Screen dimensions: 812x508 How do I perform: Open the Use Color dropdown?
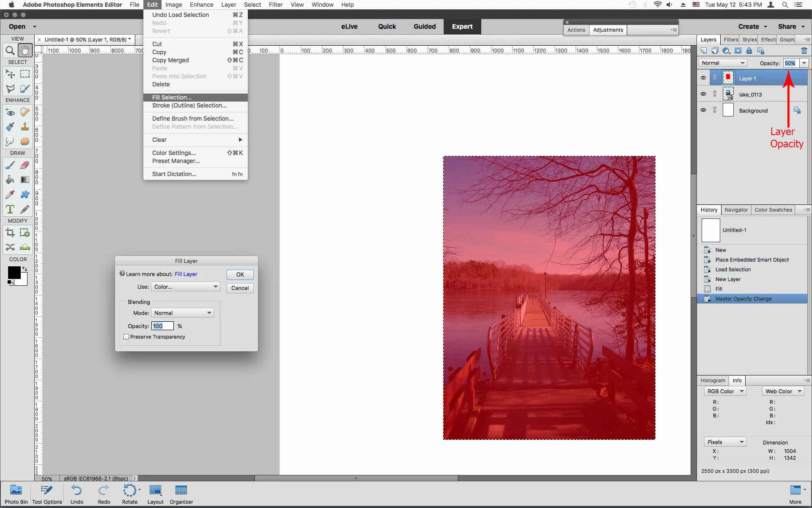(186, 287)
